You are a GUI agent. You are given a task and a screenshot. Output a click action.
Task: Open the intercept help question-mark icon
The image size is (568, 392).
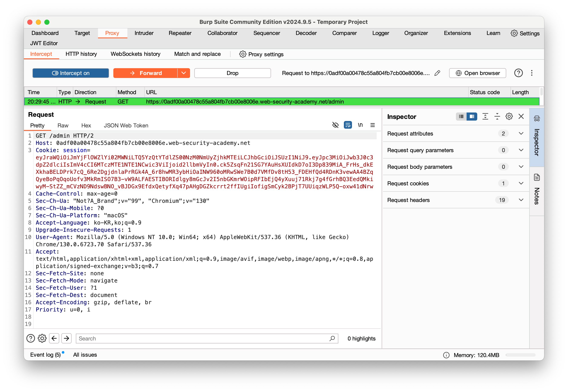[x=518, y=73]
